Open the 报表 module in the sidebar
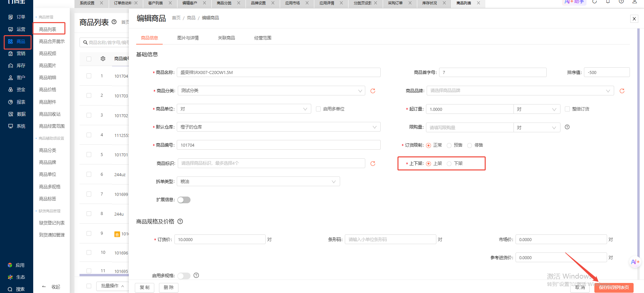This screenshot has height=293, width=644. (x=17, y=102)
